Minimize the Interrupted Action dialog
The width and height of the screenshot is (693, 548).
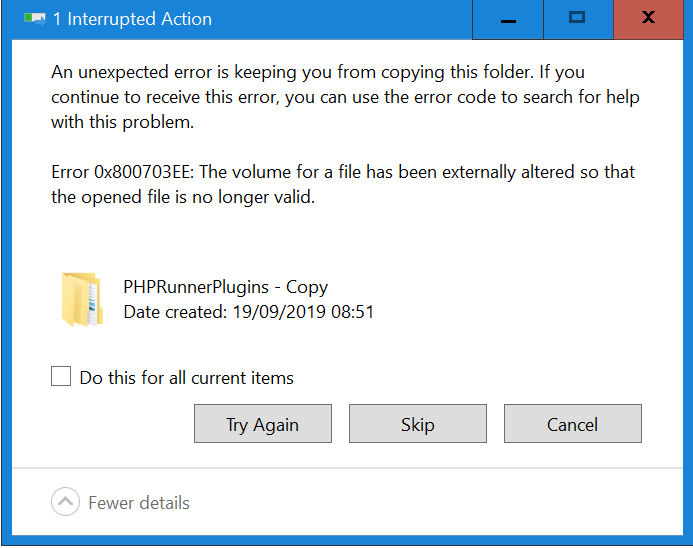pos(508,20)
